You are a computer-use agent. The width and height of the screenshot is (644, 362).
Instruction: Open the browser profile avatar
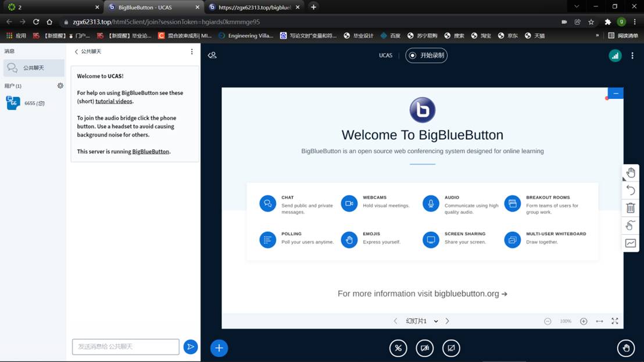pos(621,21)
